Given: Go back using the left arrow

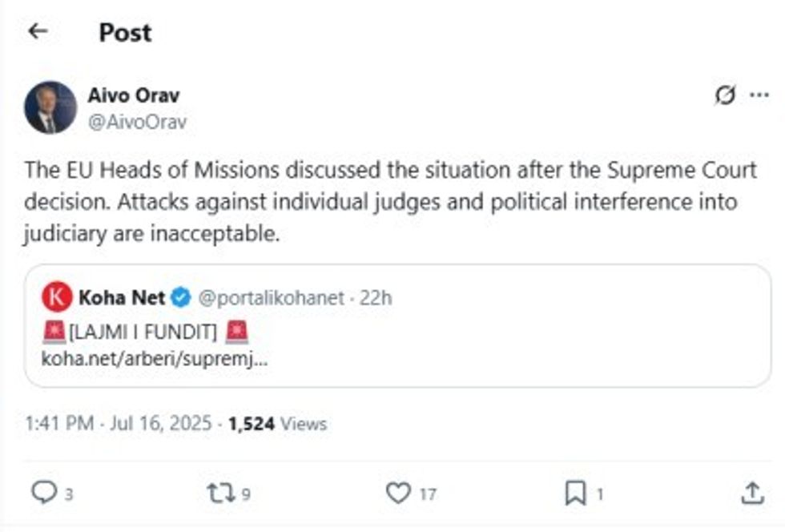Looking at the screenshot, I should click(38, 31).
